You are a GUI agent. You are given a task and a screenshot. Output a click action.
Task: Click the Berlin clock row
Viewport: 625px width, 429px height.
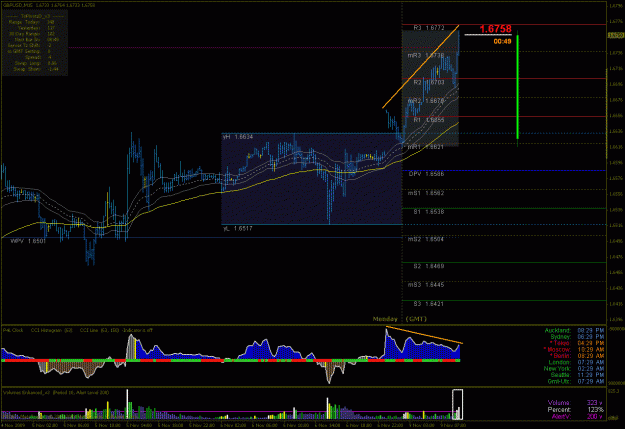click(577, 356)
